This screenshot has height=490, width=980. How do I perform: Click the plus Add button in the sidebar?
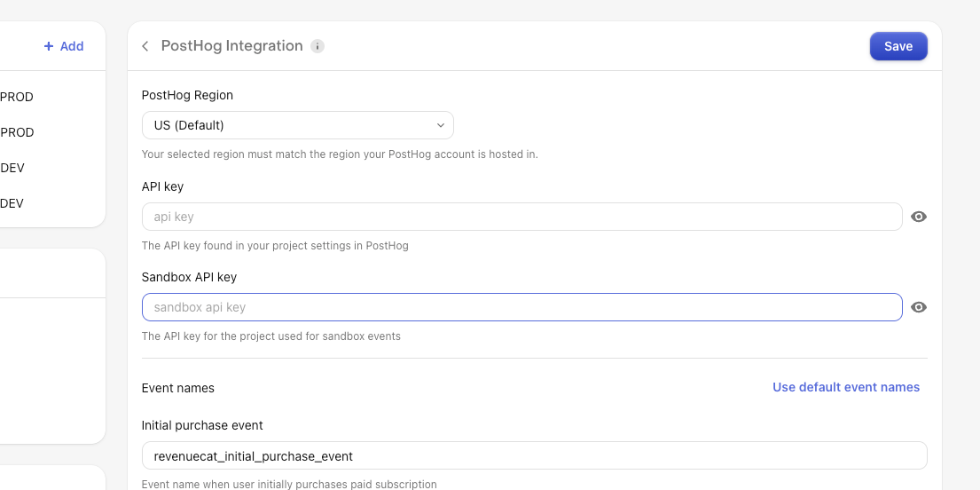64,46
